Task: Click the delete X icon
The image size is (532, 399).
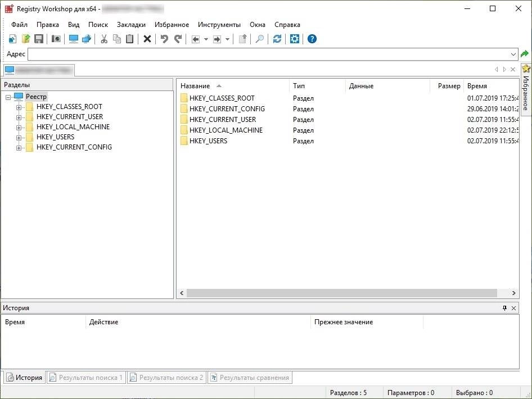Action: pyautogui.click(x=147, y=39)
